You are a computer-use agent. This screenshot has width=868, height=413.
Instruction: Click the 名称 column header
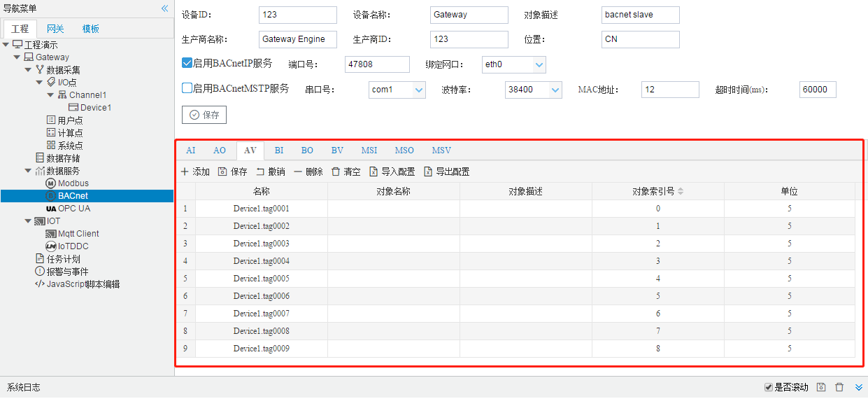pos(262,191)
